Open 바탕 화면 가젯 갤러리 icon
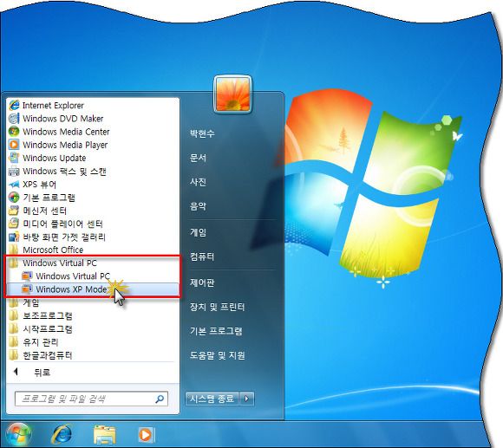 (x=14, y=237)
